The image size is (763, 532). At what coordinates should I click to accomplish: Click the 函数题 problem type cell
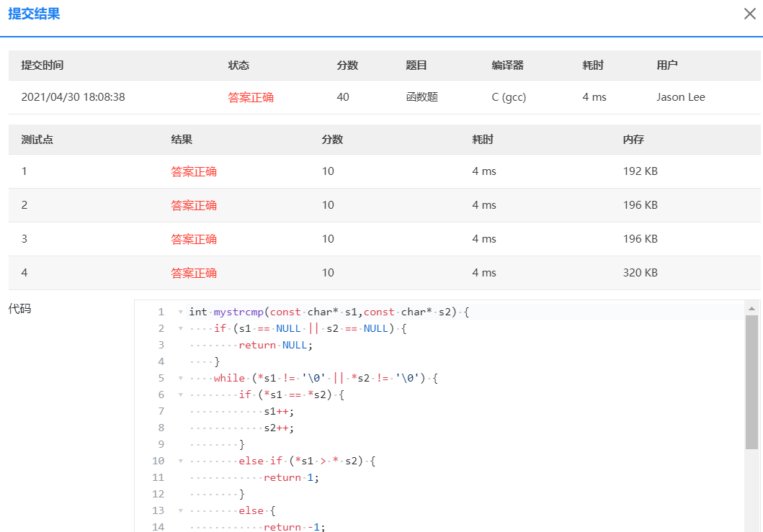[x=422, y=97]
